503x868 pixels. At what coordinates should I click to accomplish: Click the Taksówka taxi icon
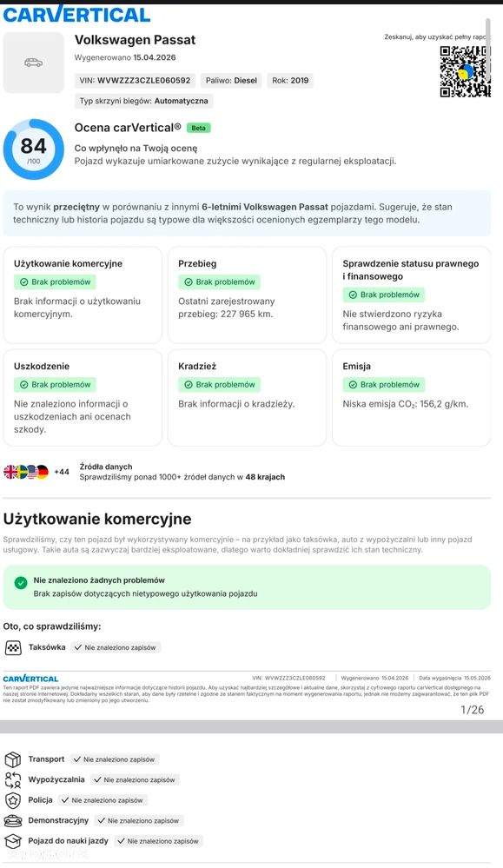[13, 647]
